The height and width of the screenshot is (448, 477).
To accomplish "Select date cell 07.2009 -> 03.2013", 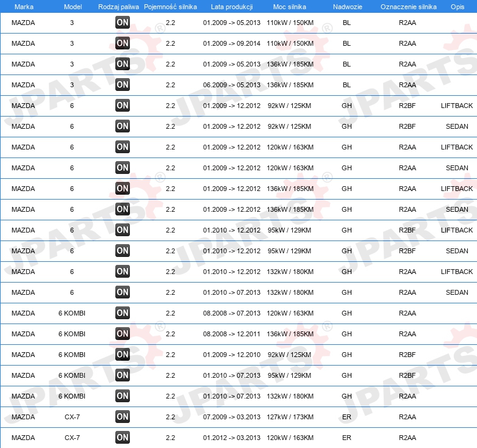I will pos(232,417).
